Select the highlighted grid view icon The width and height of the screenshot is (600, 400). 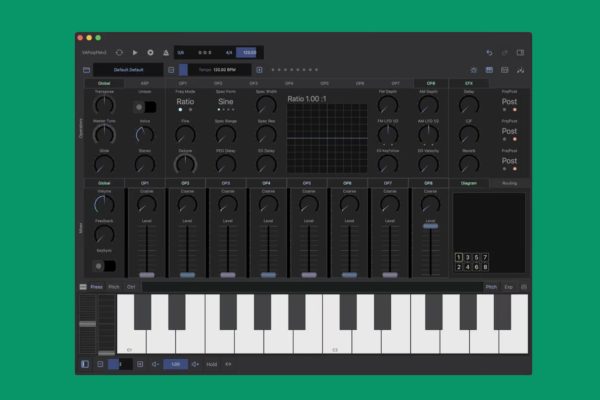489,70
